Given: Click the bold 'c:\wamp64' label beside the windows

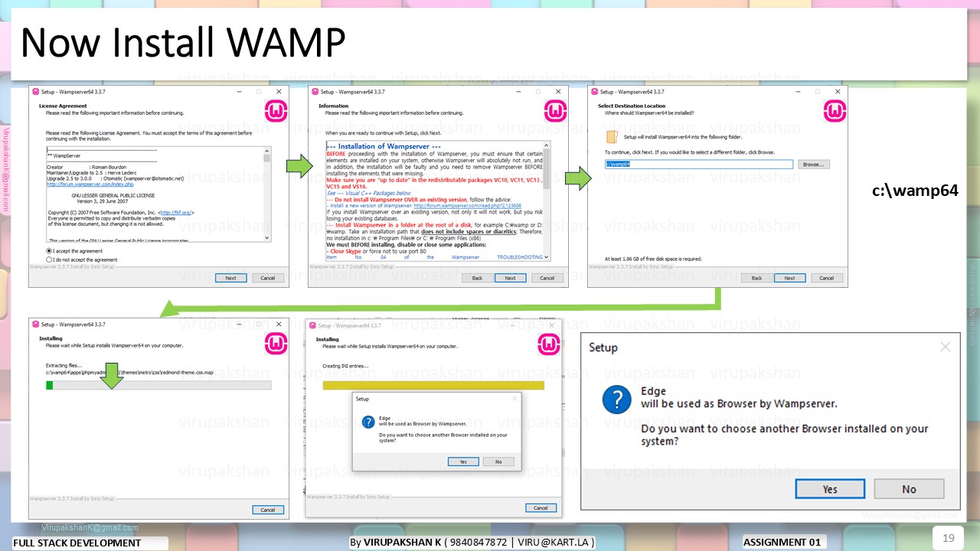Looking at the screenshot, I should 915,190.
